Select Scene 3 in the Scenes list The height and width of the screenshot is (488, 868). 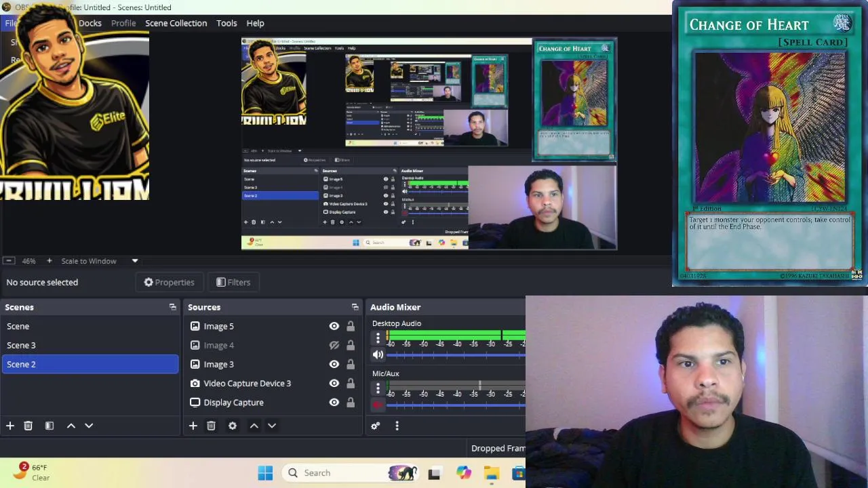tap(90, 345)
